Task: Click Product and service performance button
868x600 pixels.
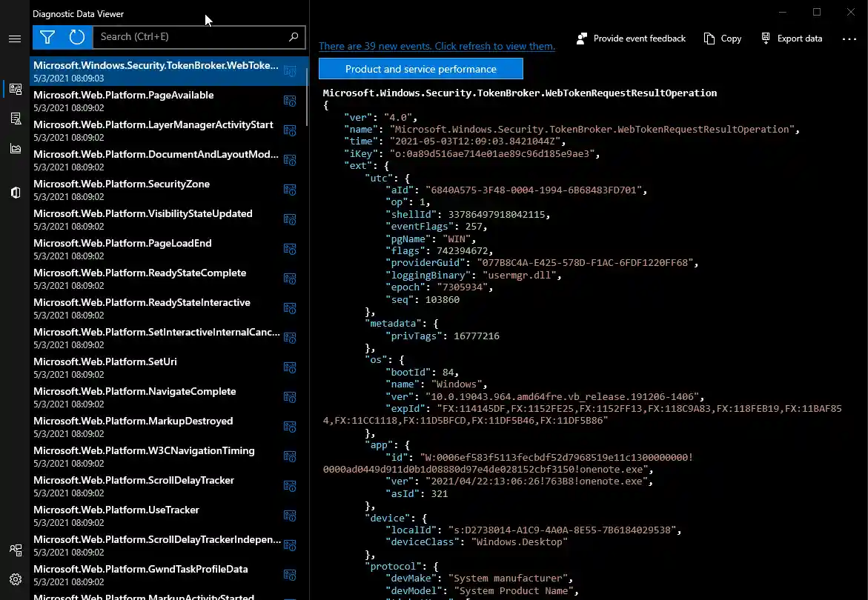Action: coord(420,69)
